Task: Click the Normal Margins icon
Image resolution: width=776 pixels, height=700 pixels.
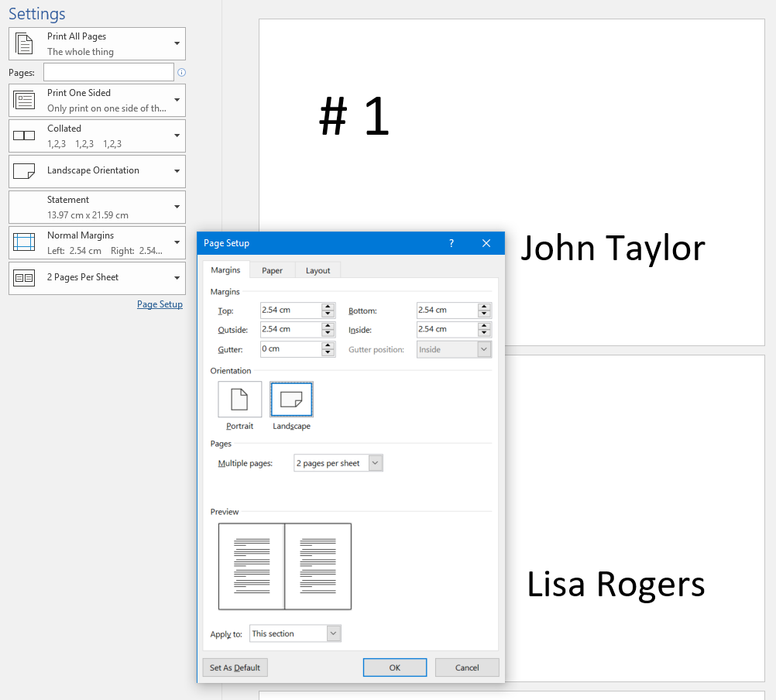Action: point(25,243)
